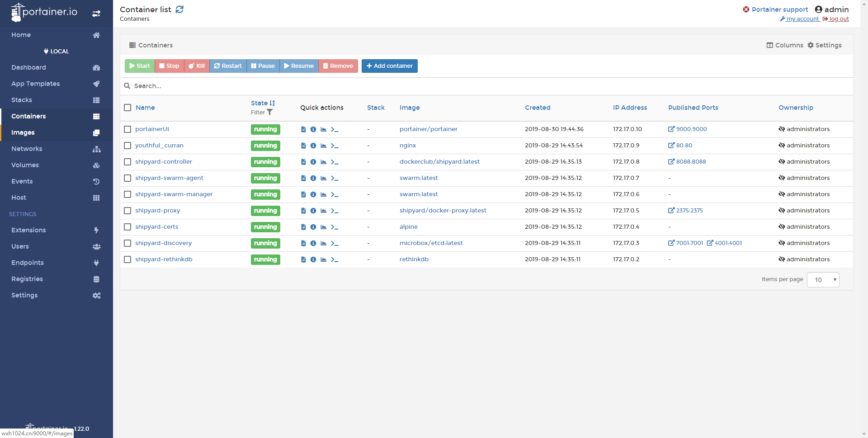Click the log out link
The width and height of the screenshot is (868, 438).
coord(836,19)
